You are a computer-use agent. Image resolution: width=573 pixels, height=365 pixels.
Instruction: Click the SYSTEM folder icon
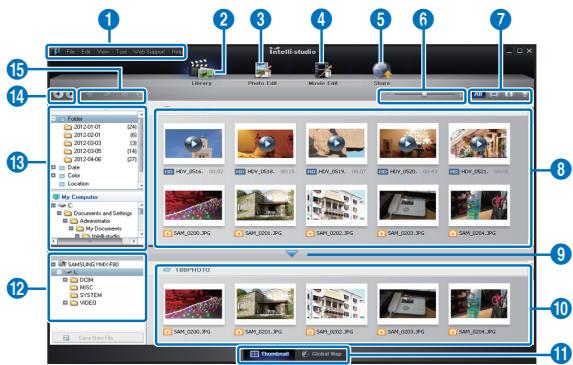[x=74, y=295]
